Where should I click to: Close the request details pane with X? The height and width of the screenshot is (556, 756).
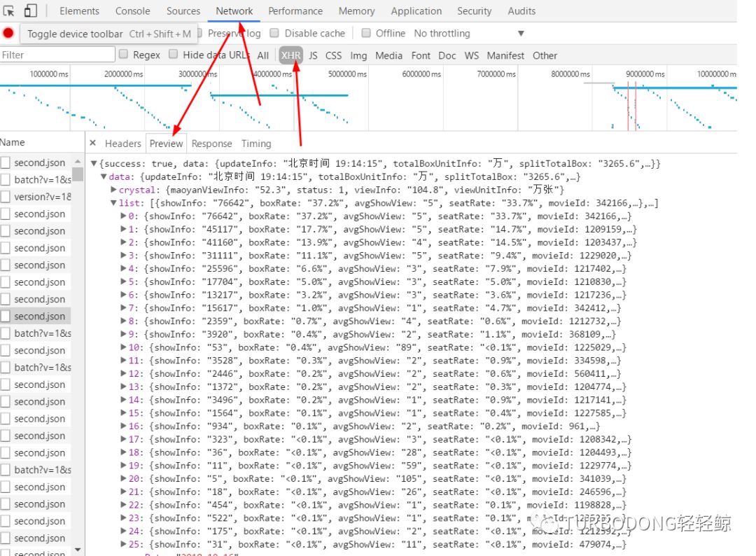93,143
